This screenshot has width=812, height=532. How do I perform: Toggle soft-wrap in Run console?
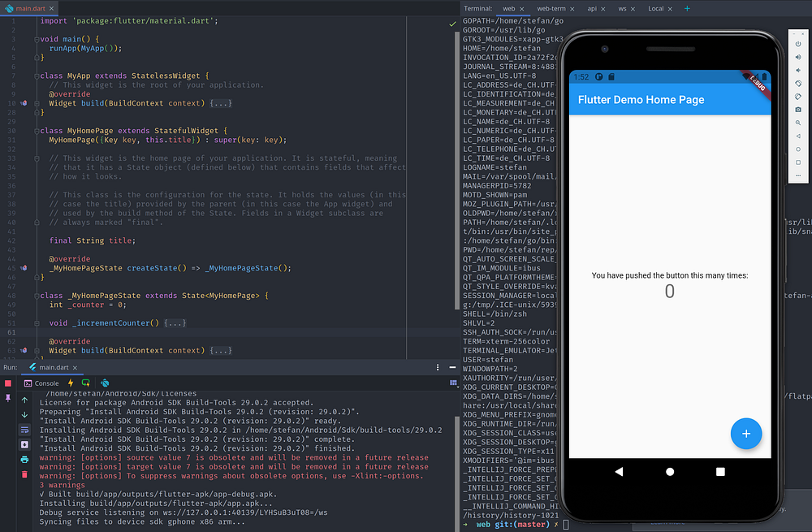[x=24, y=430]
